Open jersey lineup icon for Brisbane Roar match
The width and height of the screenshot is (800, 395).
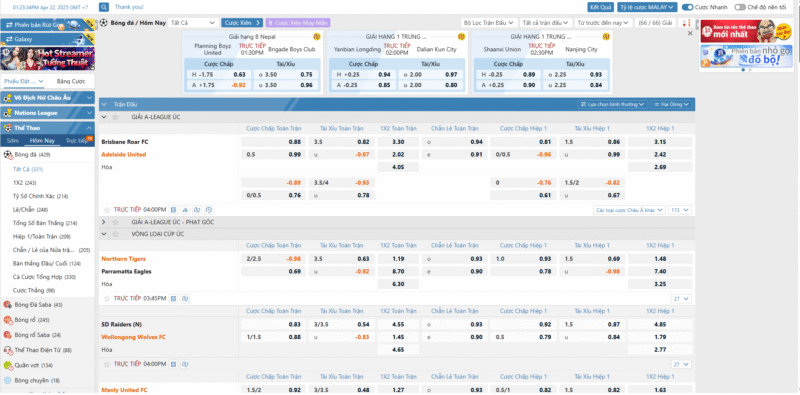pyautogui.click(x=197, y=210)
